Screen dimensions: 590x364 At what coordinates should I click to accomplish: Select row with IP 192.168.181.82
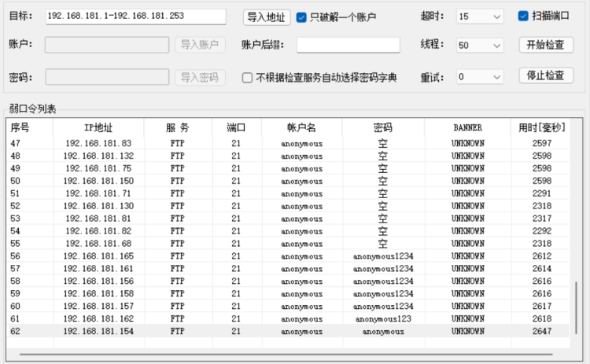click(x=288, y=231)
